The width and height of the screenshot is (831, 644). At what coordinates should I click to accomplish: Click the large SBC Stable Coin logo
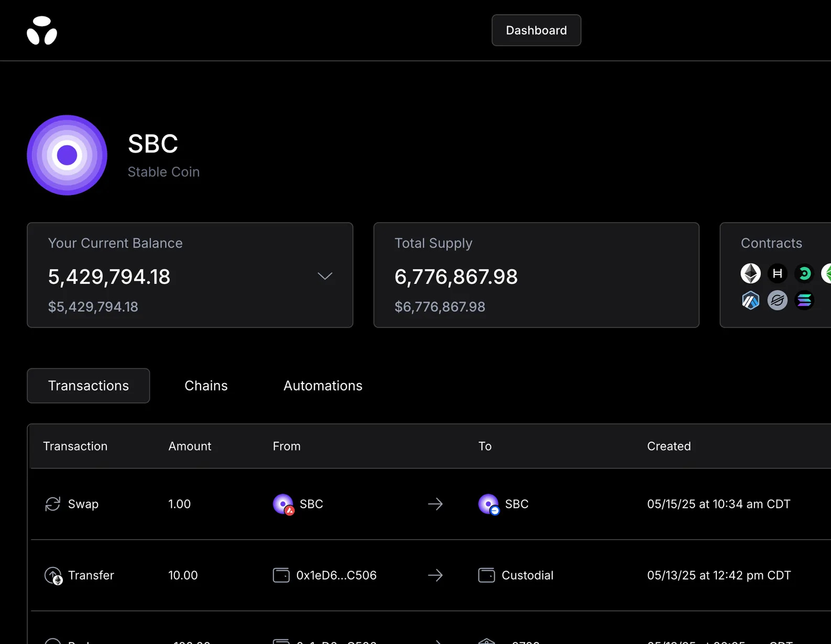(x=67, y=155)
